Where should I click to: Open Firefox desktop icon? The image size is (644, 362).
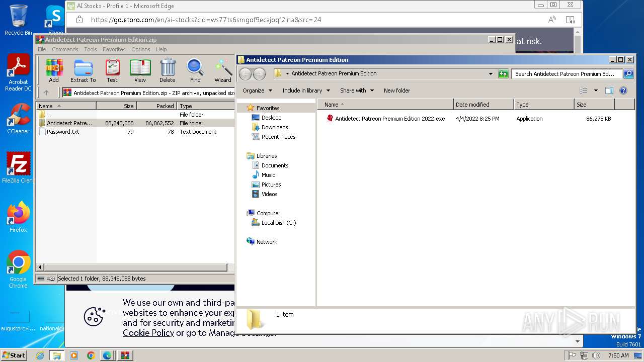coord(18,217)
